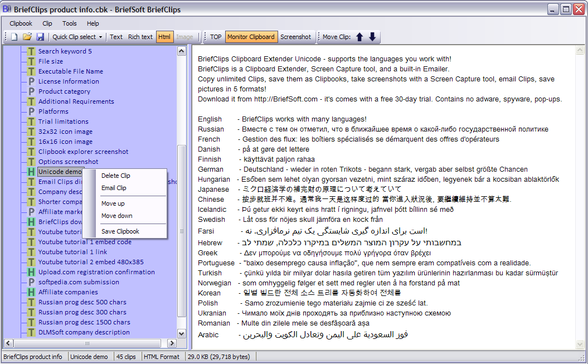This screenshot has height=364, width=588.
Task: Click the 29.0 KB size status entry
Action: pos(218,357)
